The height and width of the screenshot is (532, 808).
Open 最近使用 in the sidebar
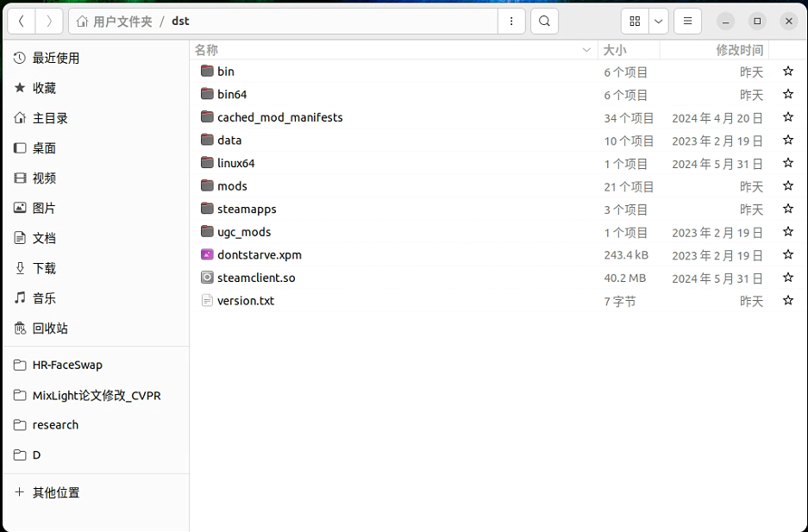coord(96,58)
